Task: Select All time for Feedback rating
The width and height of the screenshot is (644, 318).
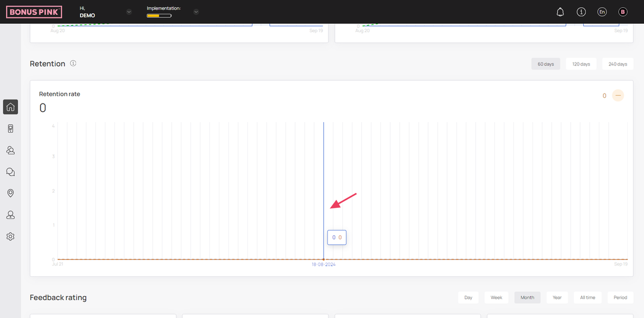Action: [587, 298]
